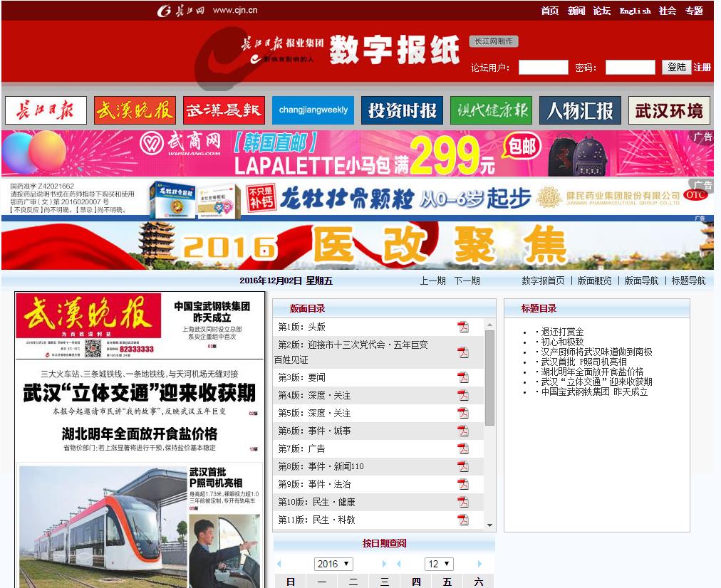Screen dimensions: 721x588
Task: Open headline 初心和极致
Action: coord(562,342)
